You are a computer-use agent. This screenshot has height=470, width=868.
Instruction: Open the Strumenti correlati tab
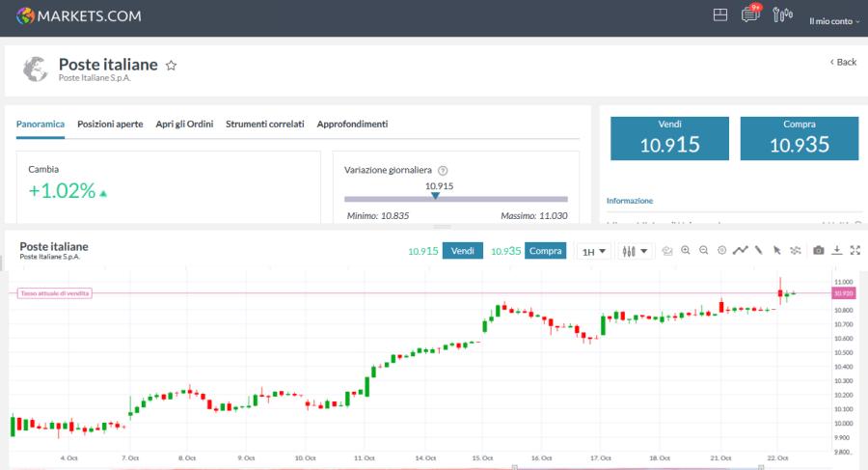(264, 124)
